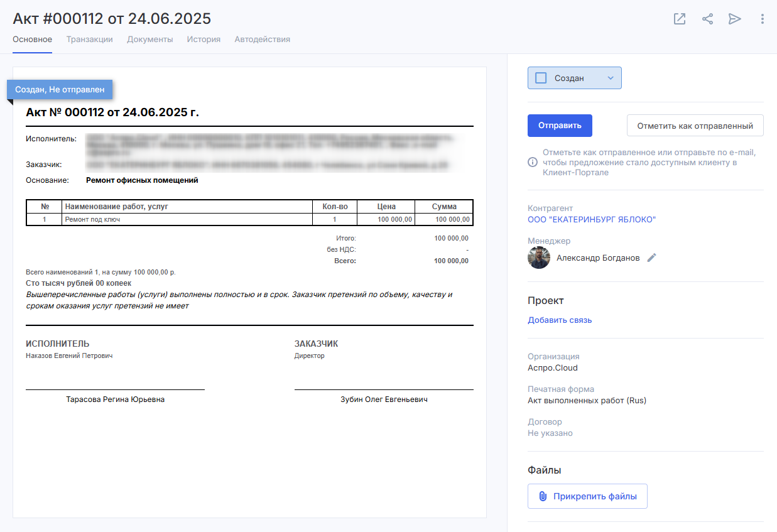Click the info icon beside hint text
The image size is (777, 532).
533,162
